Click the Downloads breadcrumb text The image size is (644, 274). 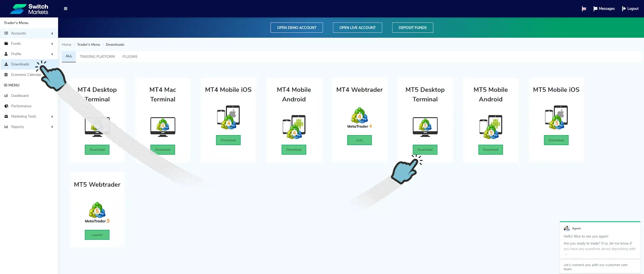115,45
